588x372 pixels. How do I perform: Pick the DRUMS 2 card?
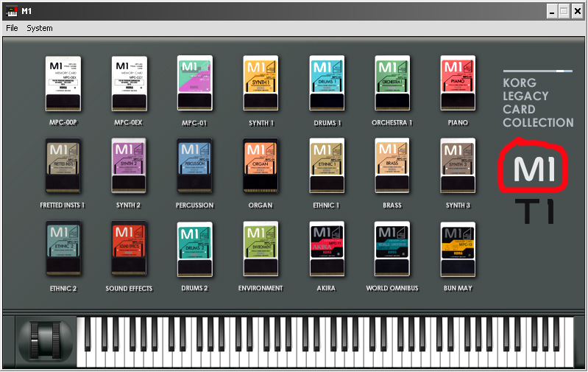click(194, 249)
